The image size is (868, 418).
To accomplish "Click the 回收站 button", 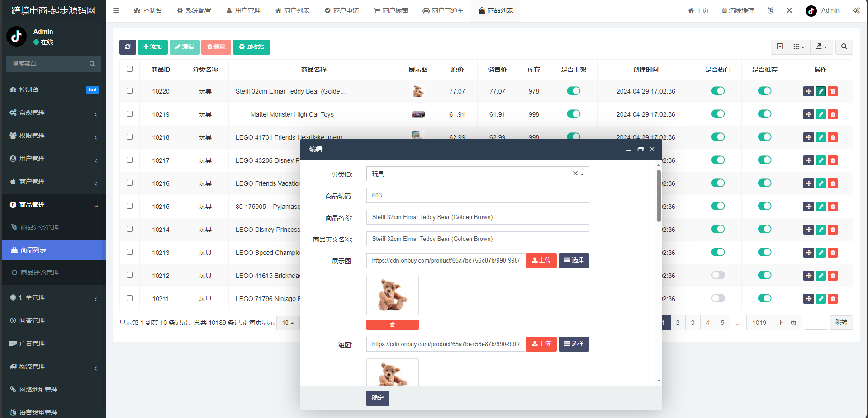I will (x=251, y=47).
